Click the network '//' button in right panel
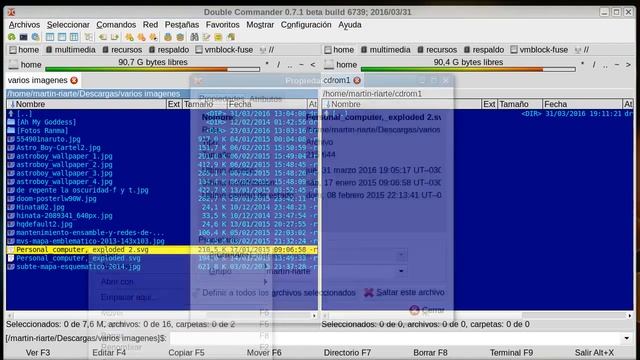The image size is (640, 360). point(582,50)
